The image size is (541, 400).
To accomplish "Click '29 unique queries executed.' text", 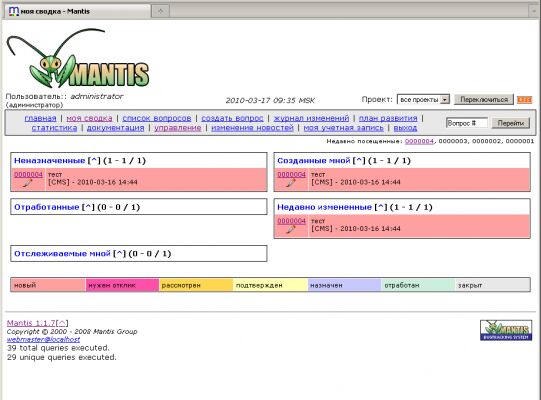I will click(x=61, y=357).
